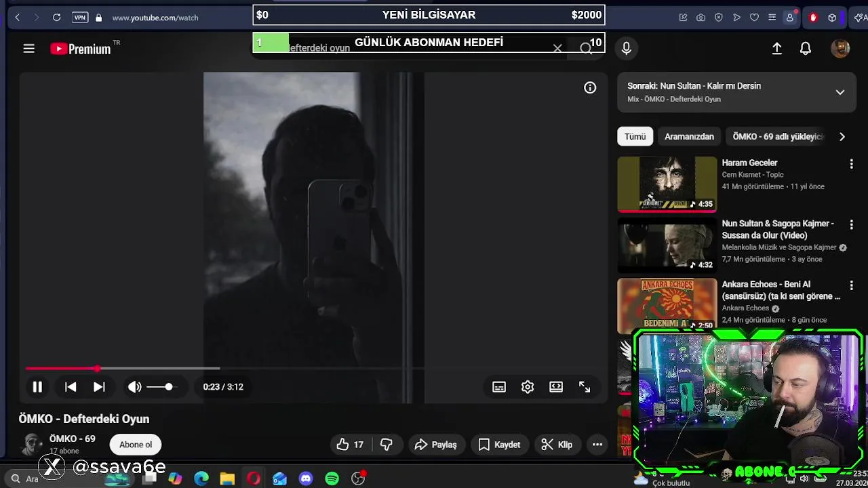Screen dimensions: 868x488
Task: Open the player settings gear
Action: click(x=528, y=386)
